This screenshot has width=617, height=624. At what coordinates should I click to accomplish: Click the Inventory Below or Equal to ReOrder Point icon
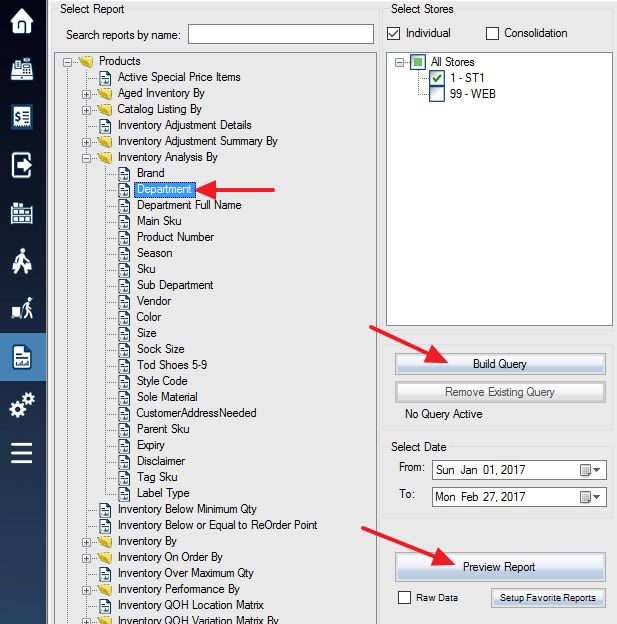click(x=105, y=526)
